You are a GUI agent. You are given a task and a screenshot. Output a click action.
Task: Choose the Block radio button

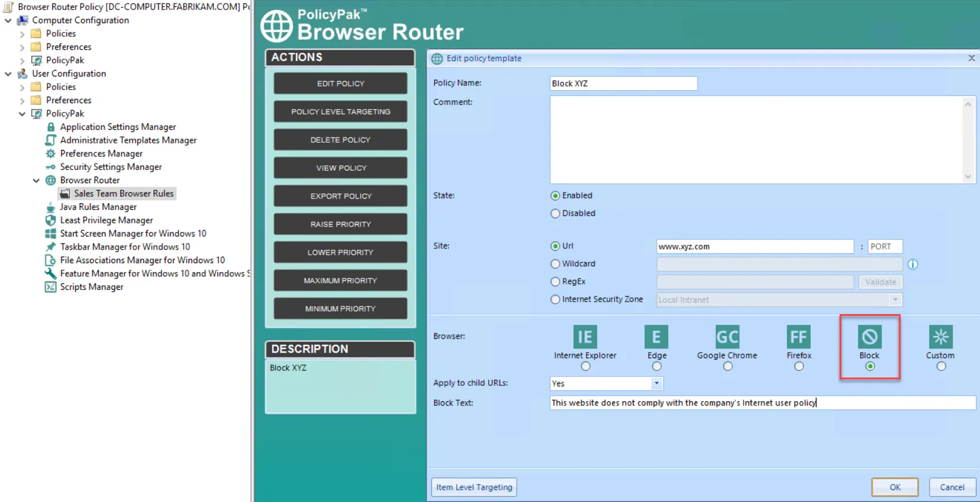pos(870,366)
